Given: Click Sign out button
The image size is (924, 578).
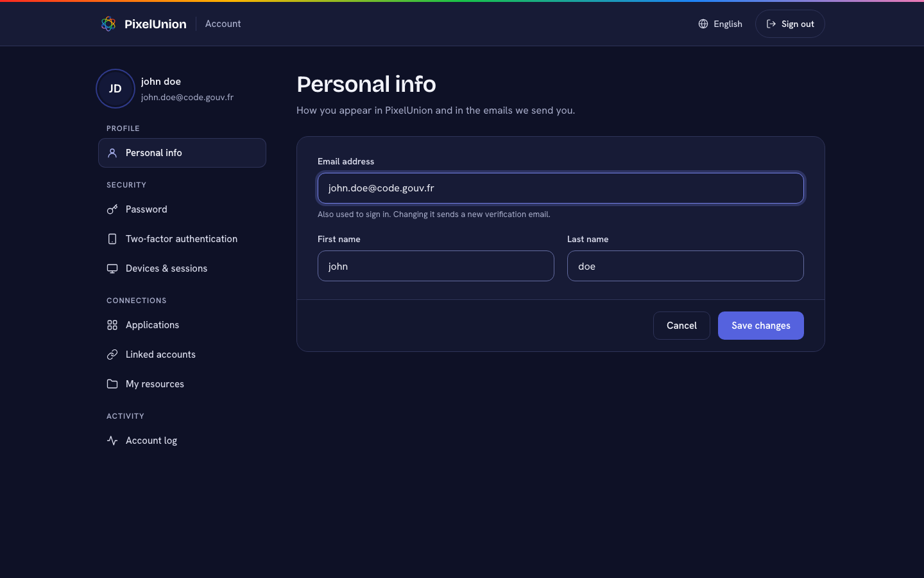Looking at the screenshot, I should click(x=790, y=24).
